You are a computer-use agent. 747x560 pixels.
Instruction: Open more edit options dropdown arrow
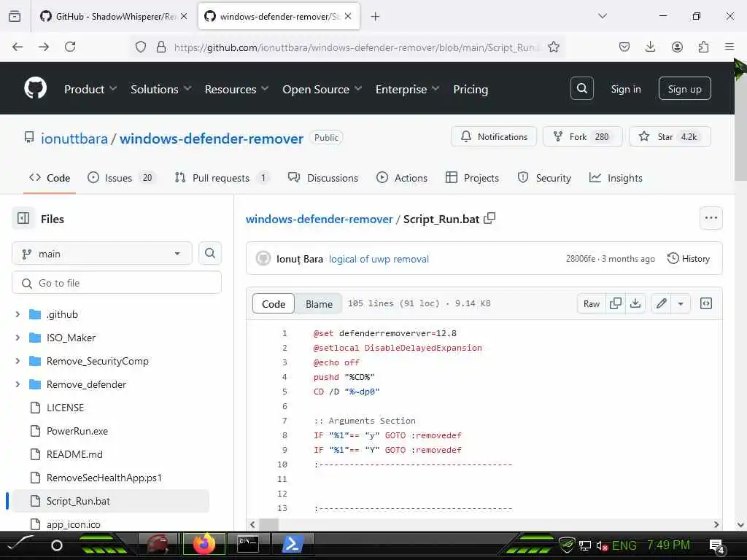point(681,303)
